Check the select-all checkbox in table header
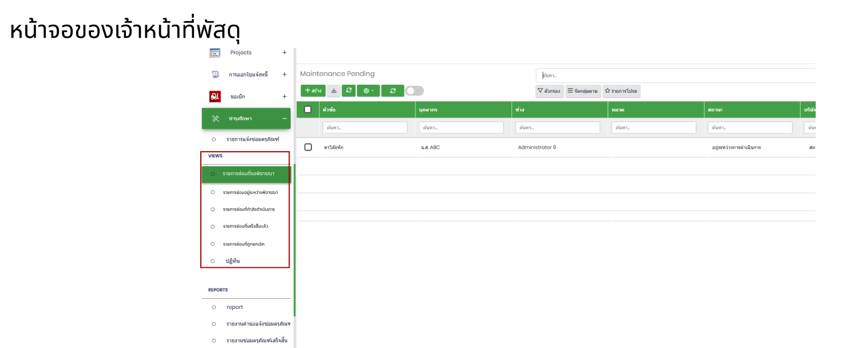The height and width of the screenshot is (348, 868). (308, 109)
